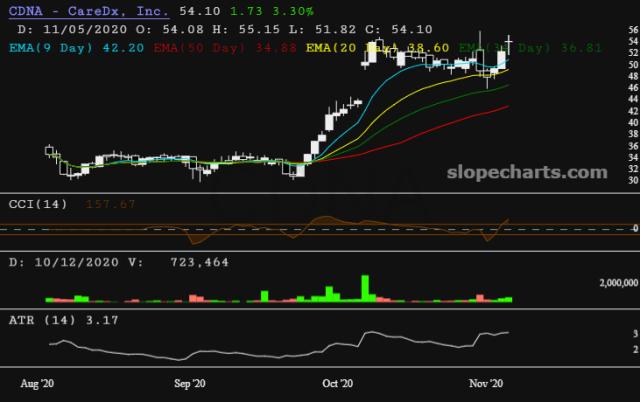Select the EMA(50 Day) 34.88 legend label

point(225,48)
